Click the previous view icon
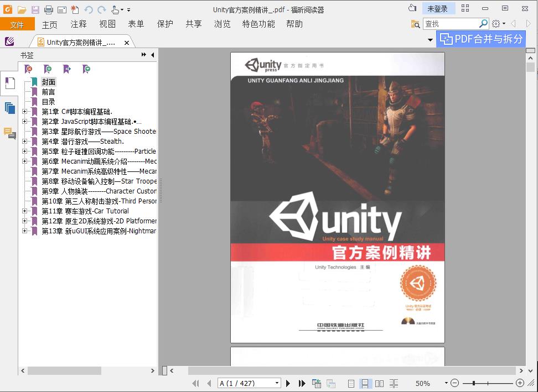 click(x=317, y=384)
